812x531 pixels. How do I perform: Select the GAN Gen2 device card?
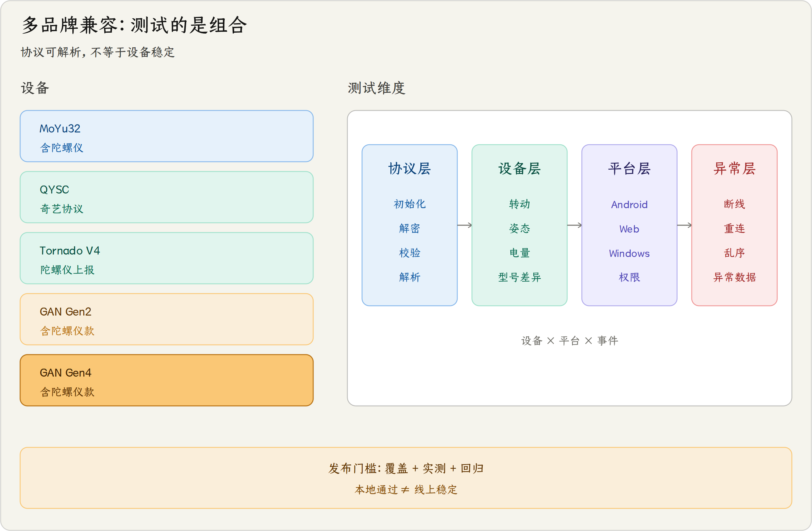[166, 319]
